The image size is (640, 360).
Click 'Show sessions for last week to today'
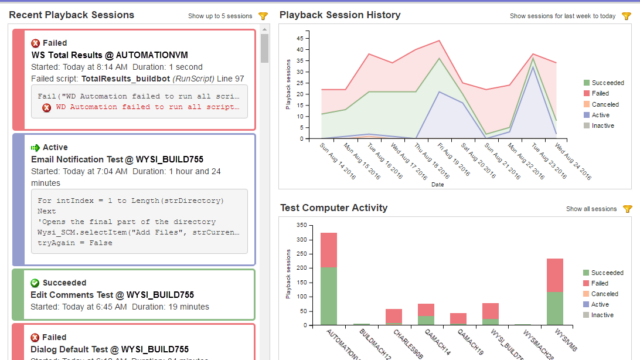pyautogui.click(x=562, y=16)
